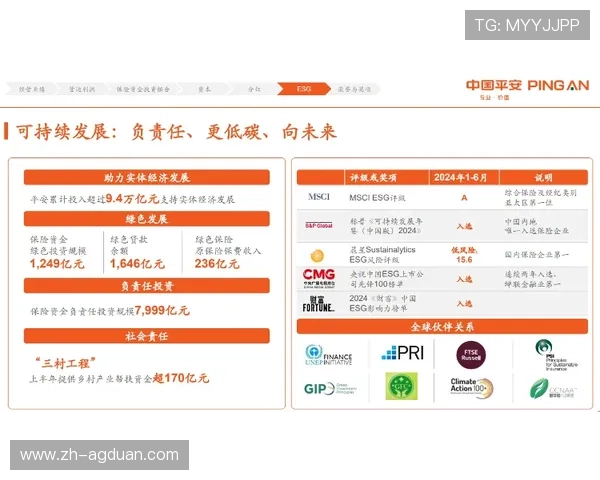Click the GIP Green Investment Principles logo
Viewport: 600px width, 480px height.
pyautogui.click(x=330, y=389)
